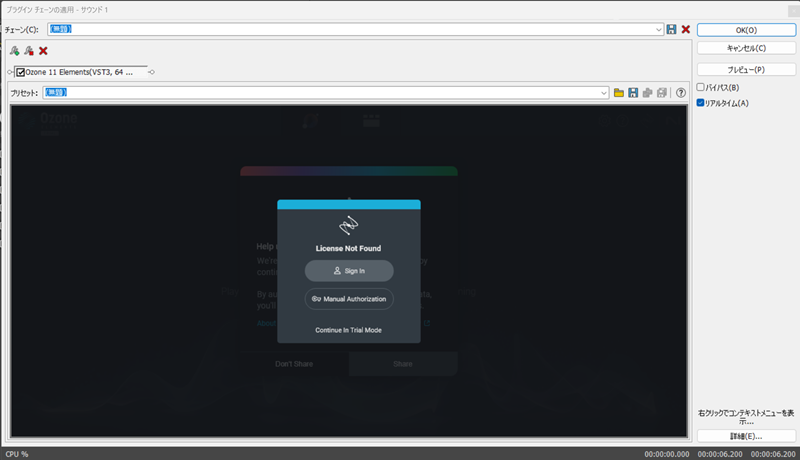Expand the チェーン(C) chain dropdown arrow
The height and width of the screenshot is (460, 800).
(x=658, y=30)
